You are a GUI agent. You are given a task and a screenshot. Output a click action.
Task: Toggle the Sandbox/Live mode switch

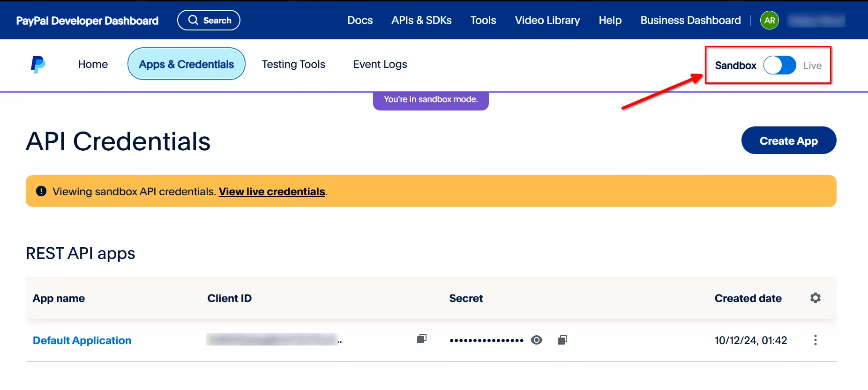tap(779, 66)
